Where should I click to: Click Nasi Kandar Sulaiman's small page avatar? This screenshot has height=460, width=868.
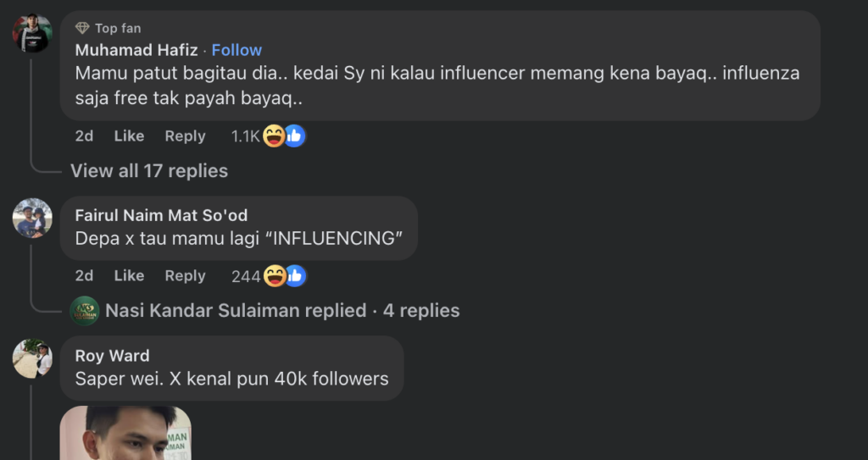click(85, 311)
